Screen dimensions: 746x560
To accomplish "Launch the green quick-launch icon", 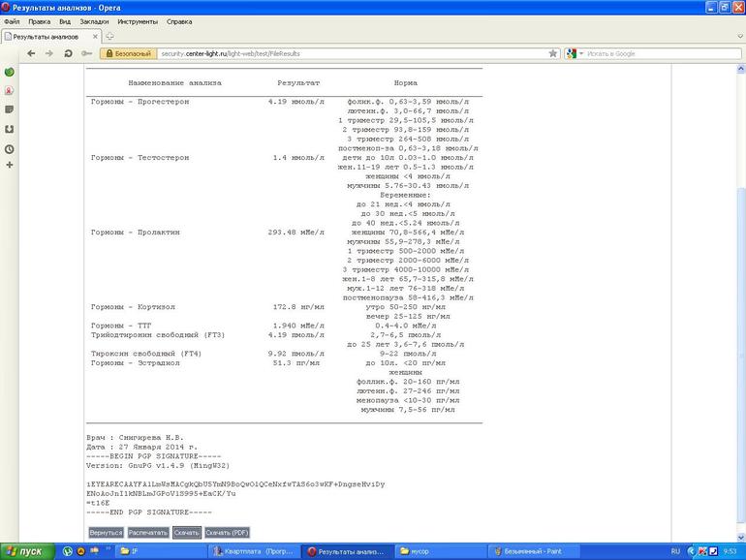I will pos(68,551).
